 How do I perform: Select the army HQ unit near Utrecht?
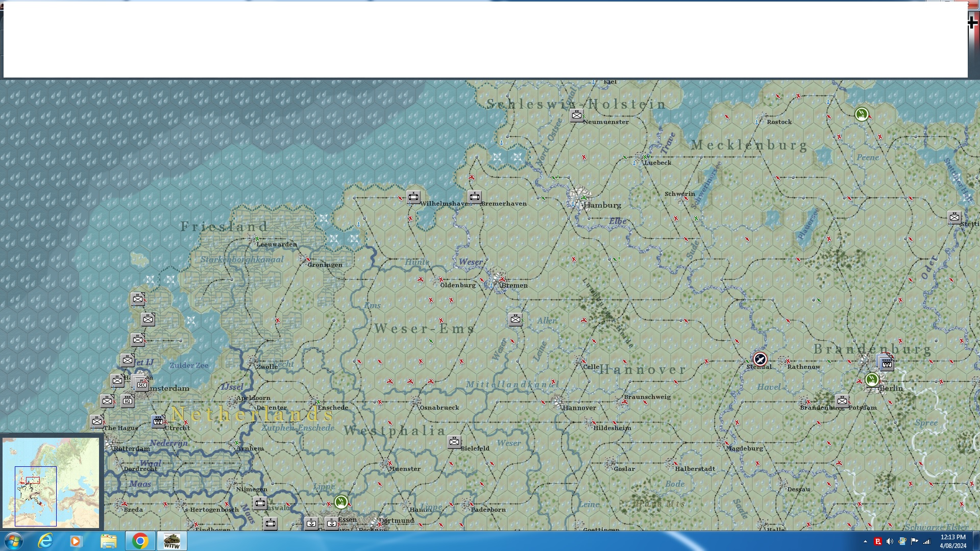click(x=158, y=421)
